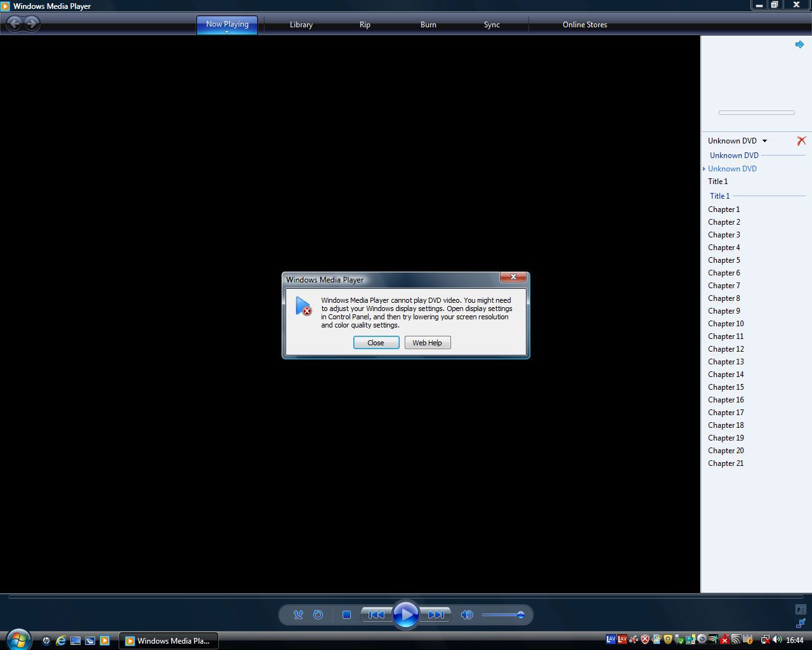812x650 pixels.
Task: Select the Title 1 list item
Action: click(x=718, y=182)
